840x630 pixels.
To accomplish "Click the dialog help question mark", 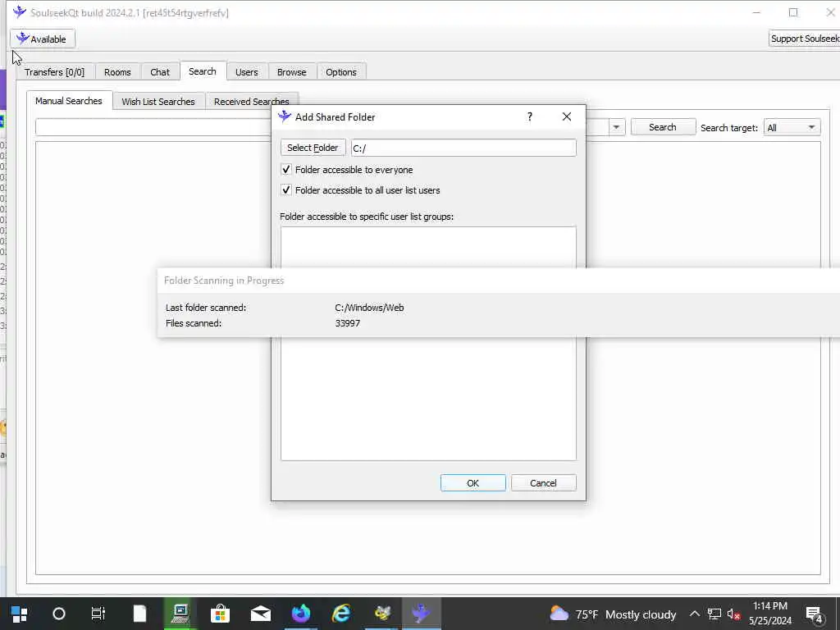I will pos(529,116).
